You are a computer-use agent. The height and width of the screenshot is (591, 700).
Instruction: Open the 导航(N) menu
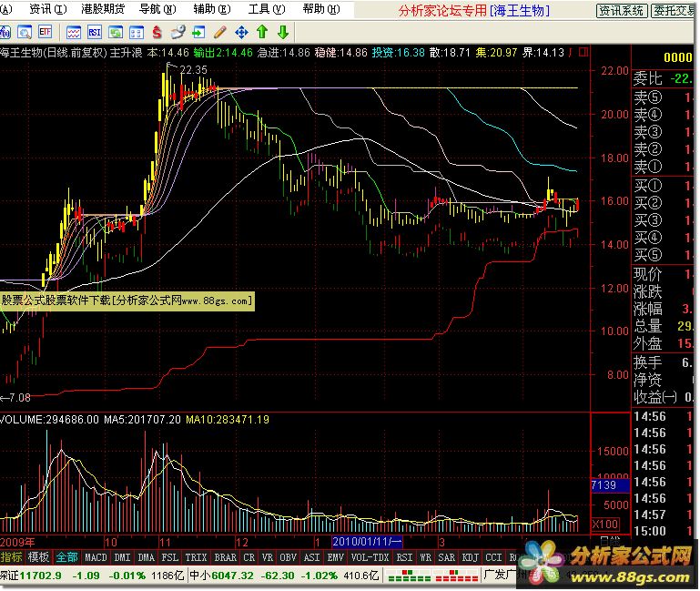pos(157,9)
